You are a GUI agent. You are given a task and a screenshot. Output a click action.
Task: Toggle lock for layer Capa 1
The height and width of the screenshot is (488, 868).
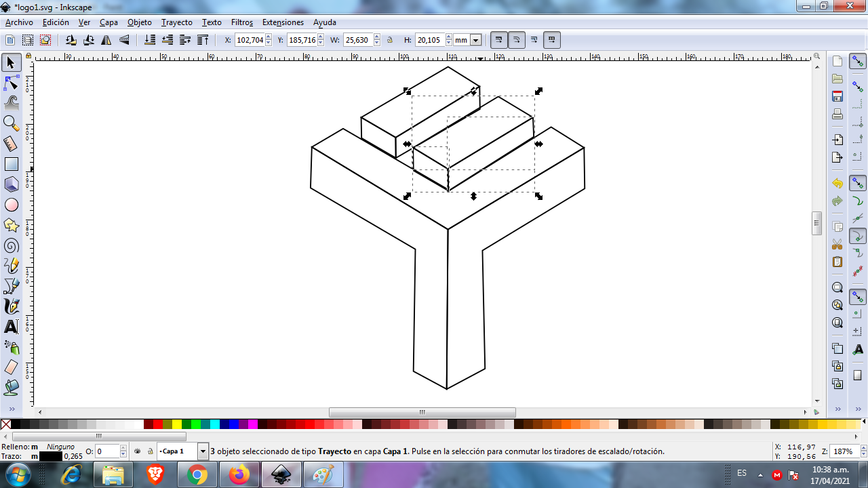150,451
